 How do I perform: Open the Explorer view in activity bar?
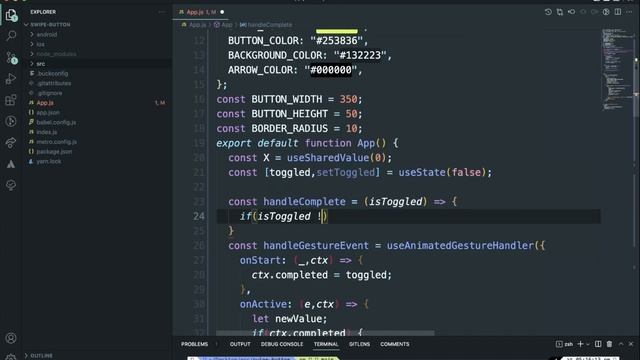pos(11,15)
